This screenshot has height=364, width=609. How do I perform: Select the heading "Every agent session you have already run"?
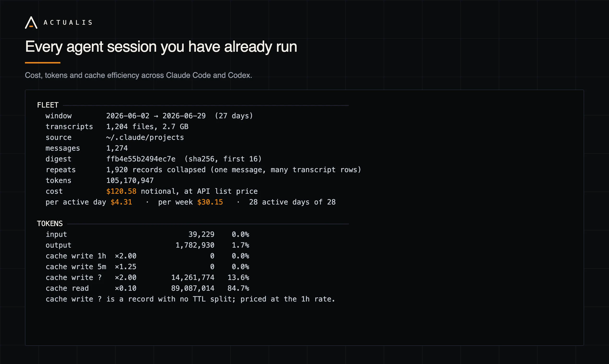click(161, 47)
